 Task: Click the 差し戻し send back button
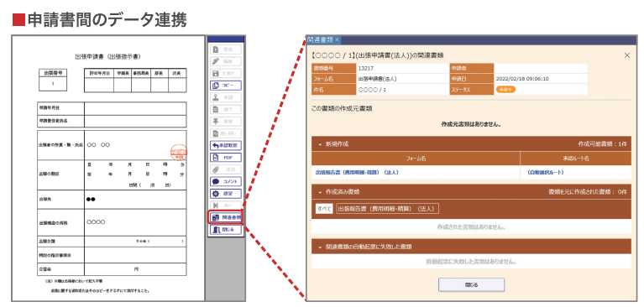click(226, 133)
